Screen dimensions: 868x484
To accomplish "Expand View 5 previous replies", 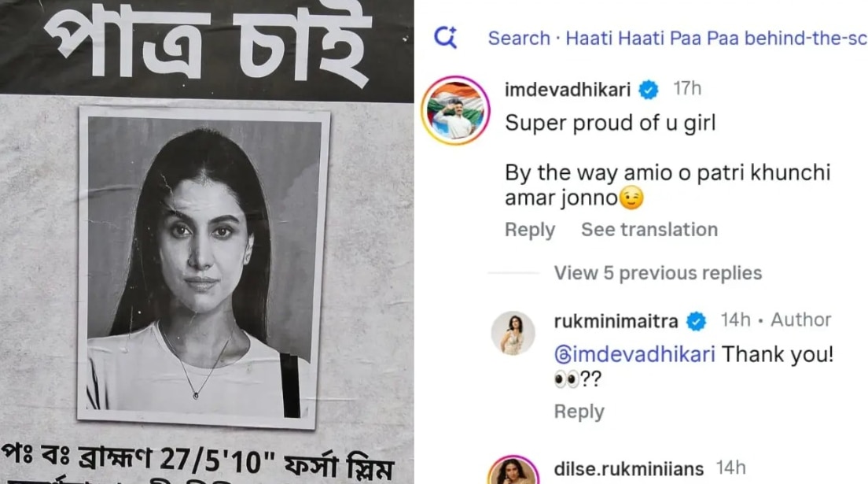I will click(657, 273).
